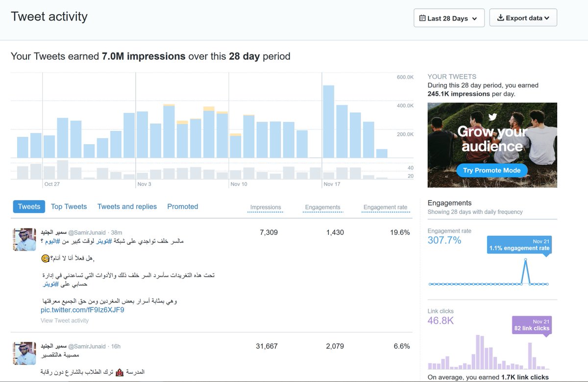Sort by the Engagement rate column header
Screen dimensions: 588x382
[385, 207]
